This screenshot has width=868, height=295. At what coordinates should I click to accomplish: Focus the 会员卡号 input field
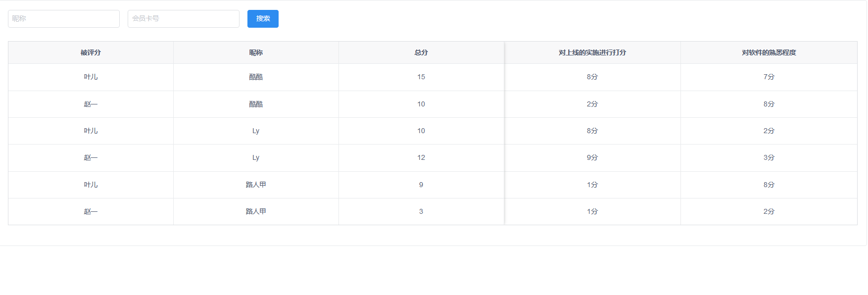(184, 19)
